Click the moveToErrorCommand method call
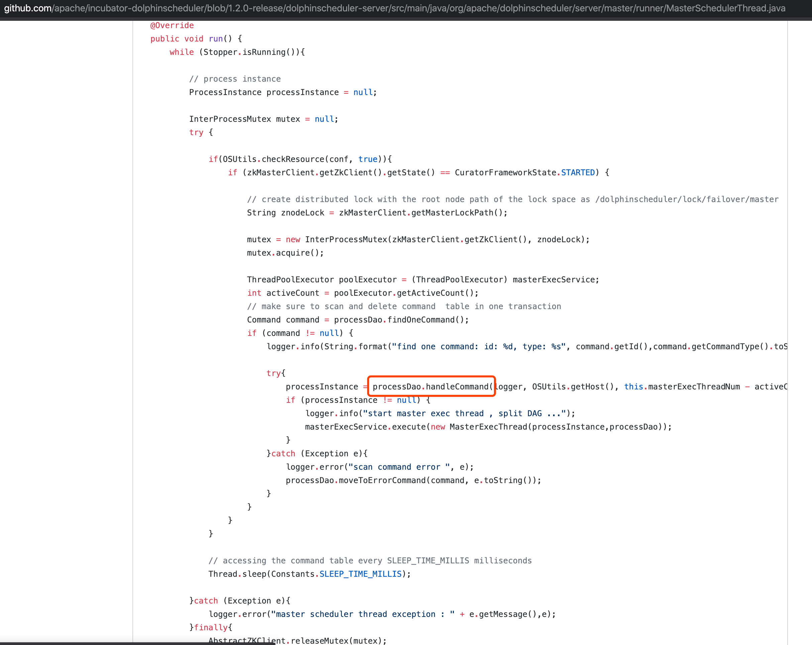 click(x=382, y=480)
